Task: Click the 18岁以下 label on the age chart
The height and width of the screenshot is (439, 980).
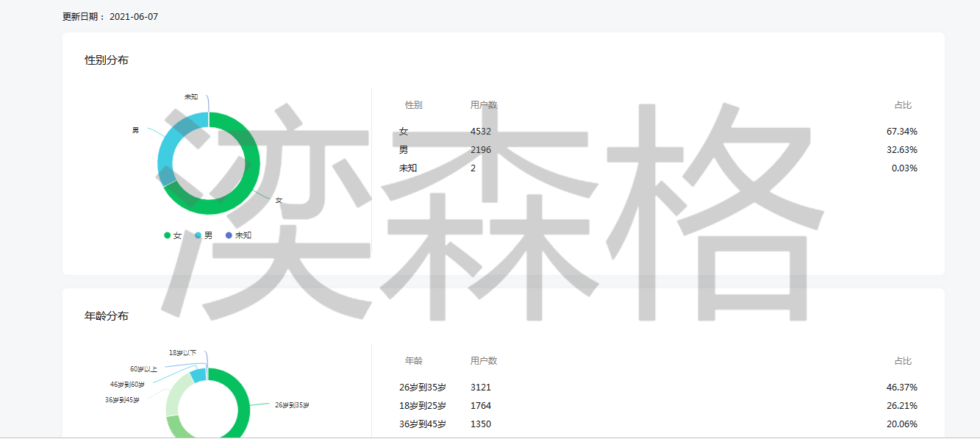Action: pyautogui.click(x=182, y=353)
